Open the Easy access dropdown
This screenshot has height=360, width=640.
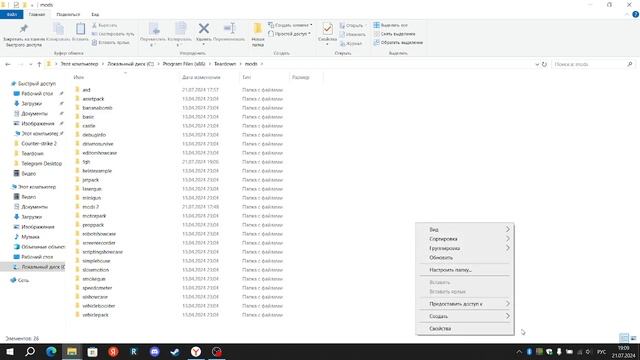(289, 34)
